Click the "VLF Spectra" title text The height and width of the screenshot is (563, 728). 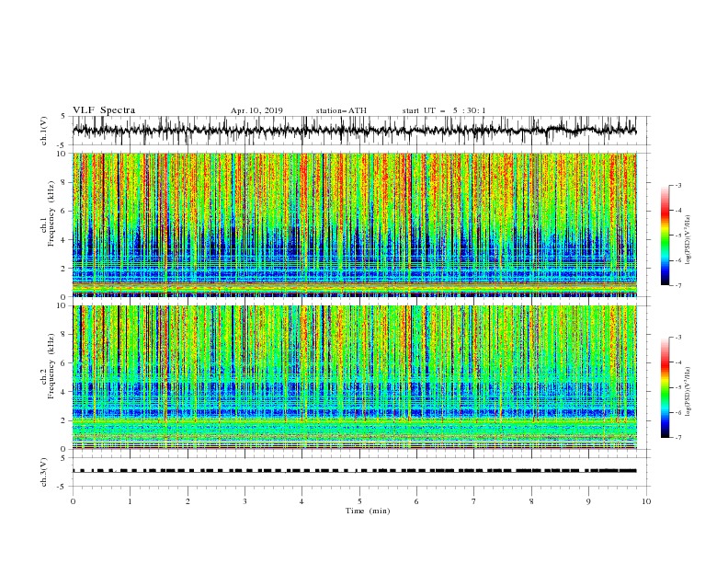[104, 110]
